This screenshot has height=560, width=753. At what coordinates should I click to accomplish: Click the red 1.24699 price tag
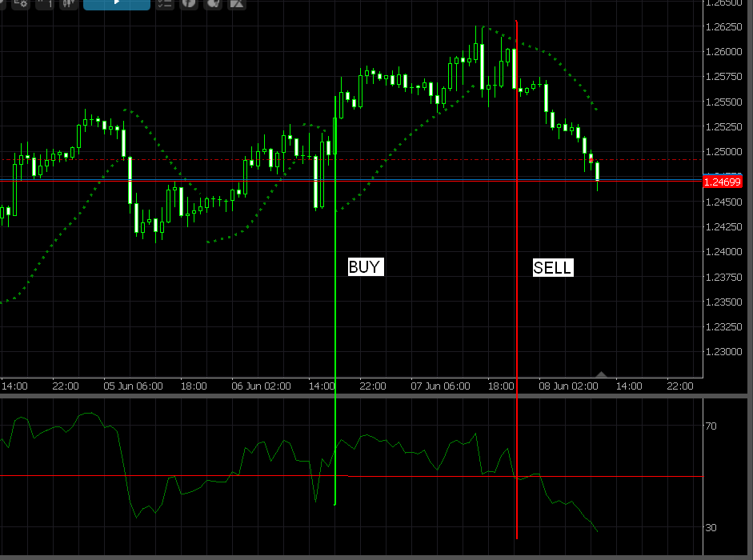tap(727, 182)
